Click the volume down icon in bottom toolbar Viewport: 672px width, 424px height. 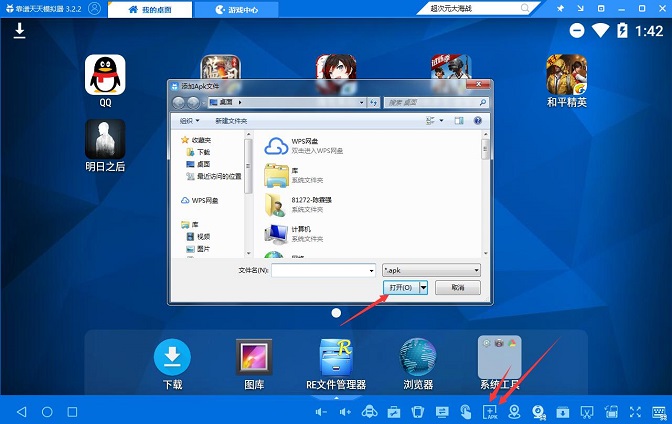click(321, 412)
